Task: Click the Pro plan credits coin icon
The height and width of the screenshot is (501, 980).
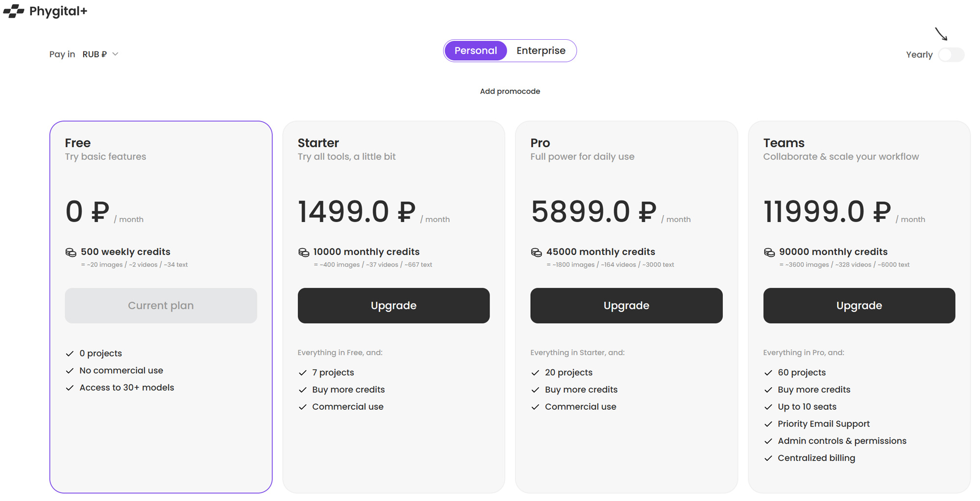Action: (536, 252)
